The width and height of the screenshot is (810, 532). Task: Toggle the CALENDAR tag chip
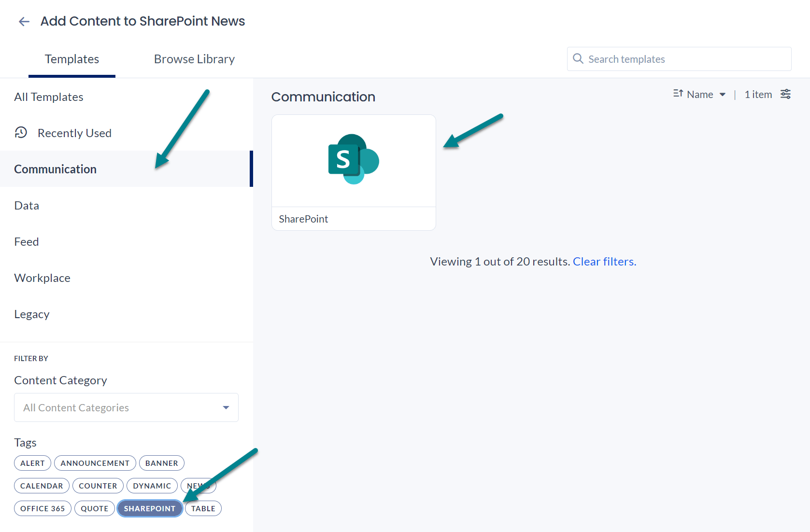(x=42, y=486)
